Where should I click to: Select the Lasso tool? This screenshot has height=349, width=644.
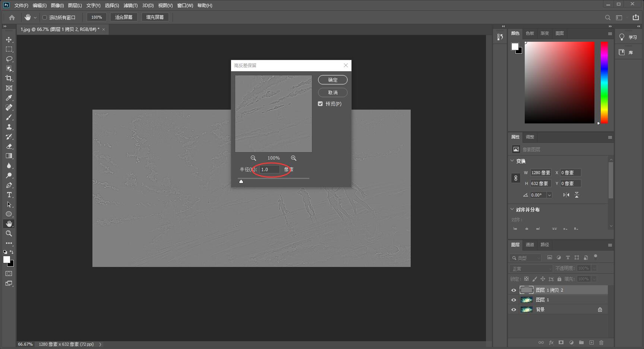click(x=9, y=59)
